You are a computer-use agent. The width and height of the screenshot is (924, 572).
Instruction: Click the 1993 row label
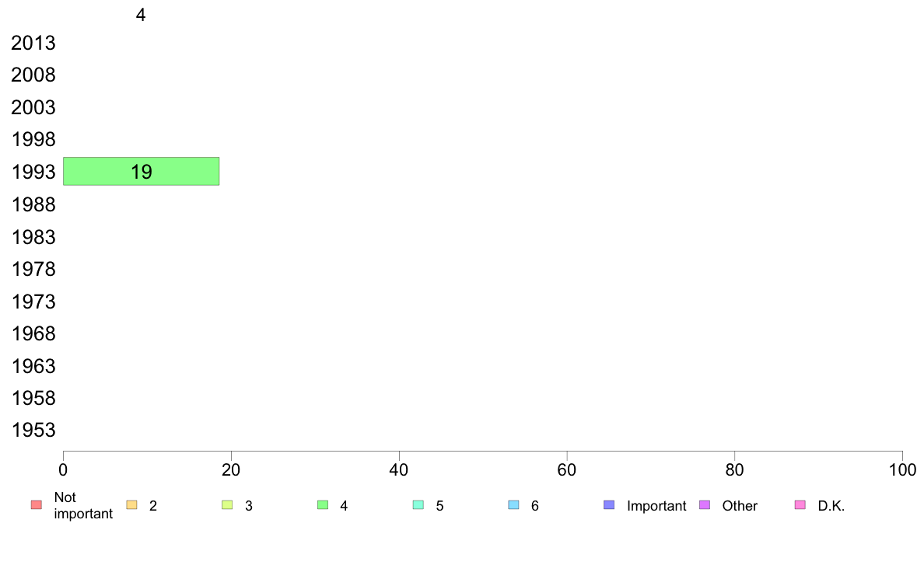(x=33, y=172)
